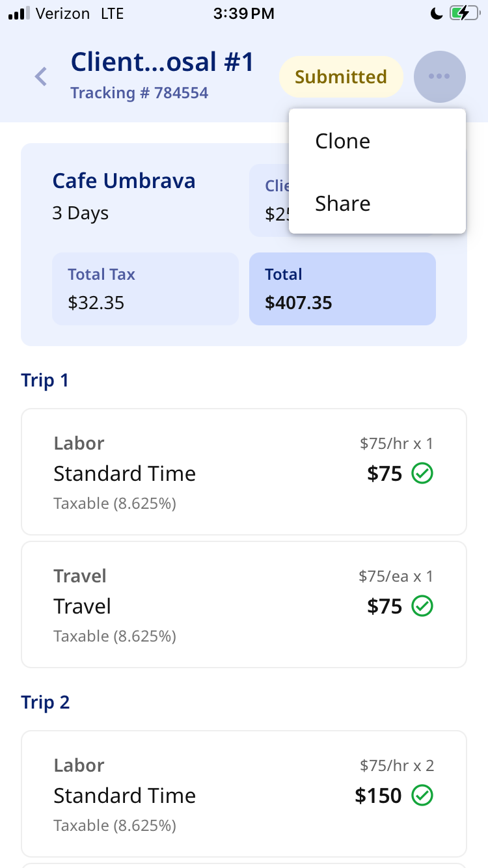Open the three-dot more options button

pos(439,77)
